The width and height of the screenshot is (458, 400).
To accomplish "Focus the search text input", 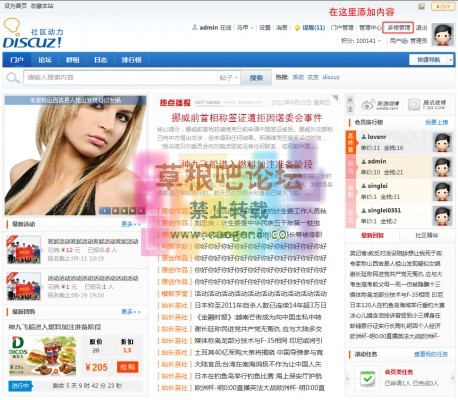I will 120,78.
